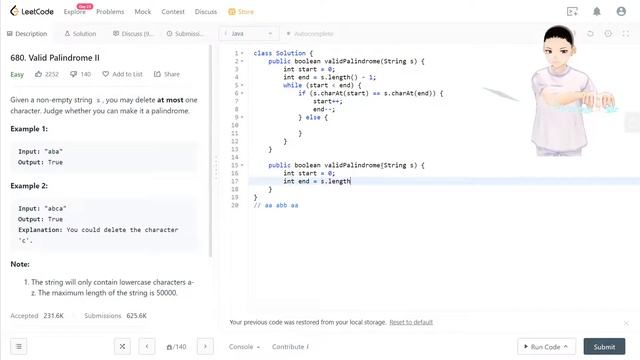Click the Store bag icon

point(232,11)
